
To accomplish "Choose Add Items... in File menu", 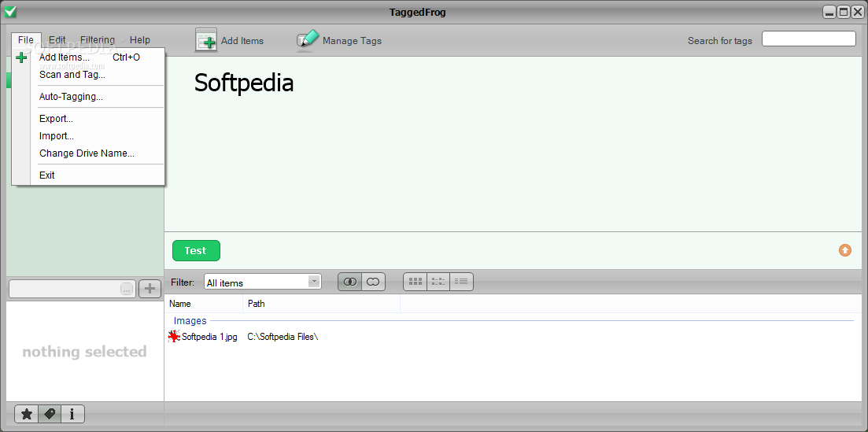I will [x=89, y=57].
